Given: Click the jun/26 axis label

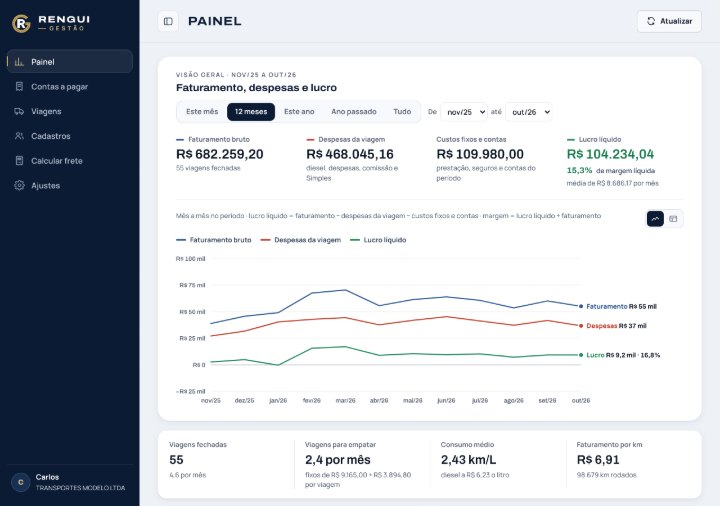Looking at the screenshot, I should tap(446, 400).
